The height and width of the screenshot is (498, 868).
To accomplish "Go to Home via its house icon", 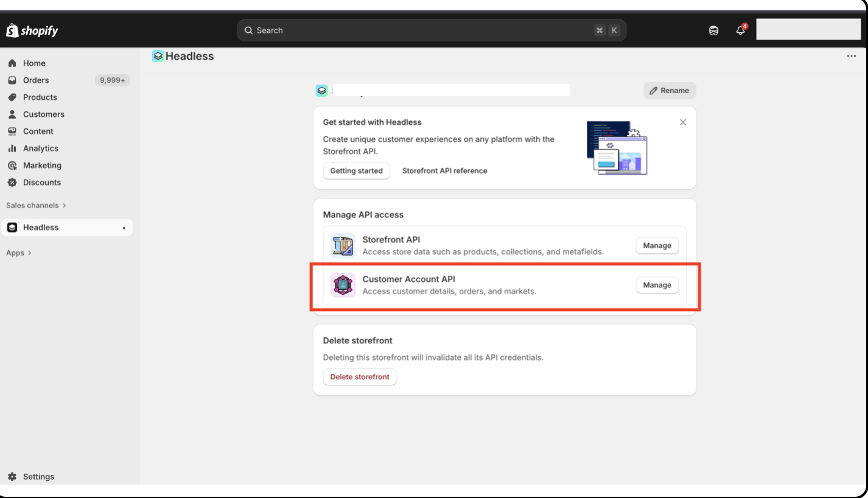I will pyautogui.click(x=12, y=63).
